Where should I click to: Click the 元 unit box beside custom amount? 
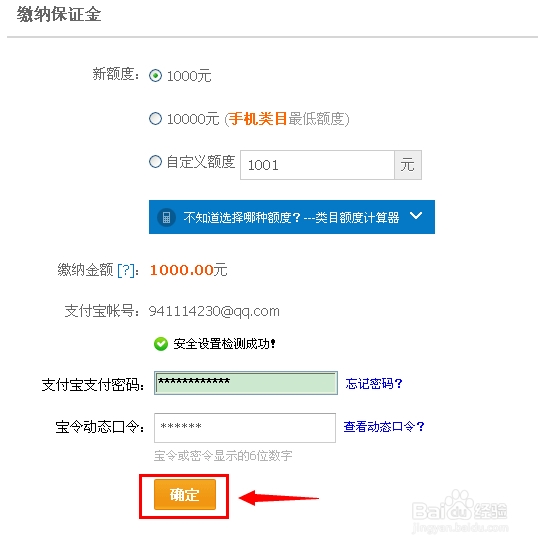pos(408,165)
